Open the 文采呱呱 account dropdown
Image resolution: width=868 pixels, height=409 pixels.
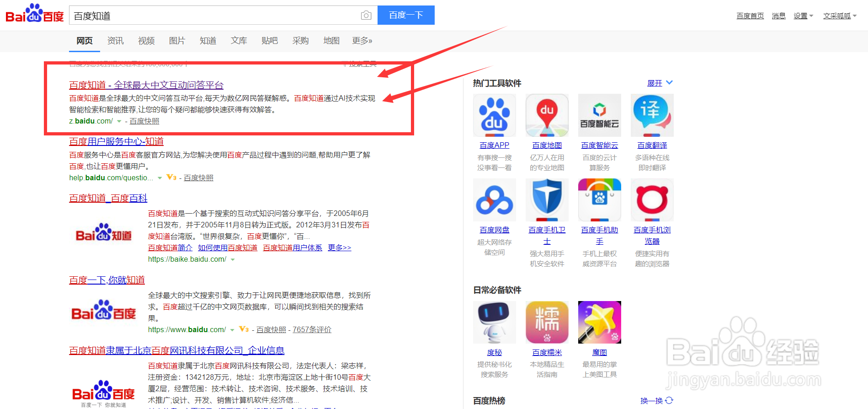click(840, 16)
